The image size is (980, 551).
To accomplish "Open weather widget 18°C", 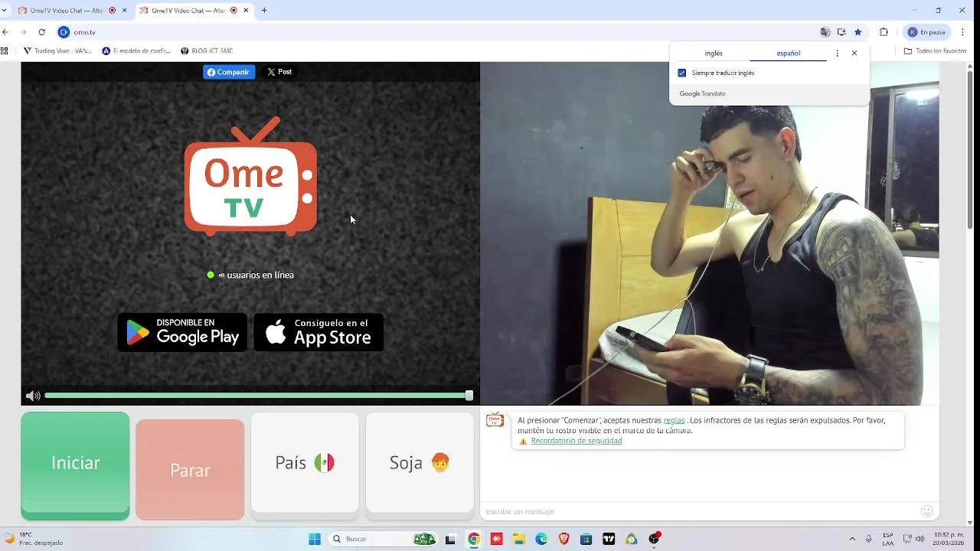I will pyautogui.click(x=34, y=539).
